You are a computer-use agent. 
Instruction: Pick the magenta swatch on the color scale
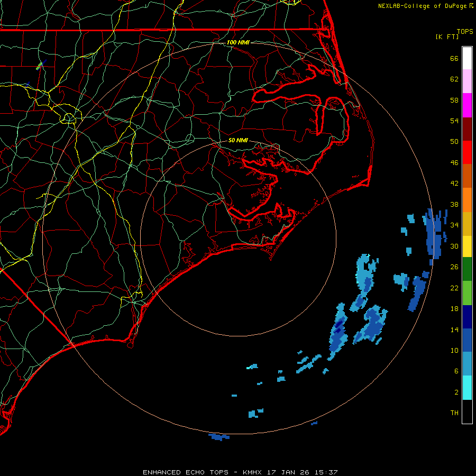point(467,105)
